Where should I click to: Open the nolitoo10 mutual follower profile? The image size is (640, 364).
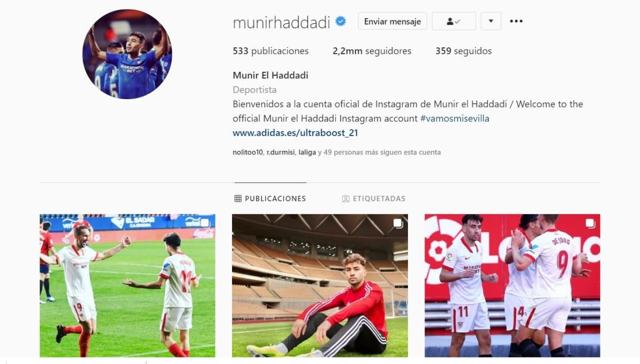248,152
